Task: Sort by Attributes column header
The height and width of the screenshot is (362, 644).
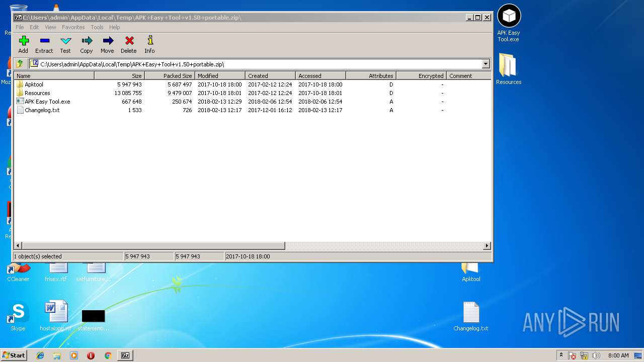Action: [371, 75]
